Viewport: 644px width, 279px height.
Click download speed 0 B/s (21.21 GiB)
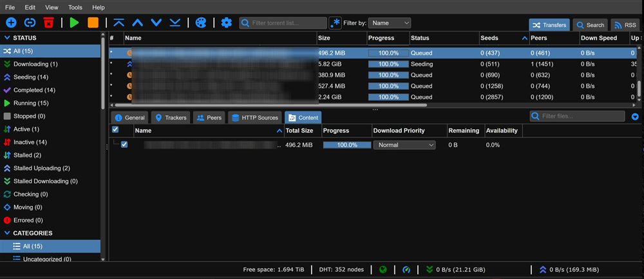point(455,269)
